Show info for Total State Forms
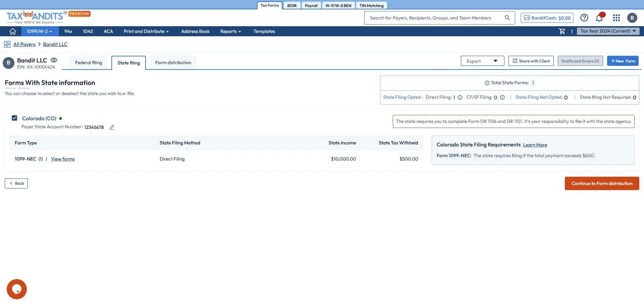Image resolution: width=644 pixels, height=306 pixels. click(x=487, y=83)
